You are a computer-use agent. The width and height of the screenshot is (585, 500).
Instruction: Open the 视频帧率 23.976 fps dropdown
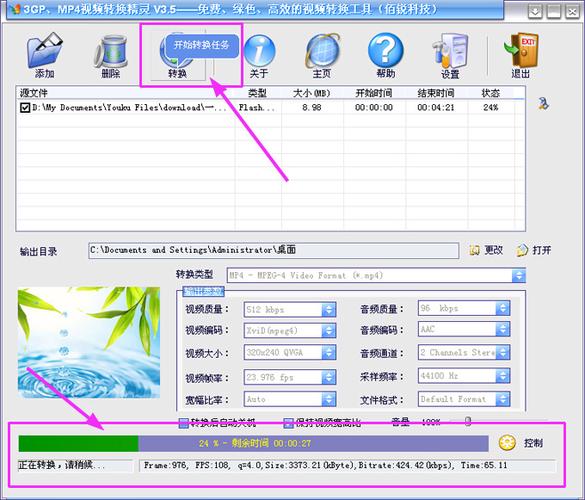329,377
